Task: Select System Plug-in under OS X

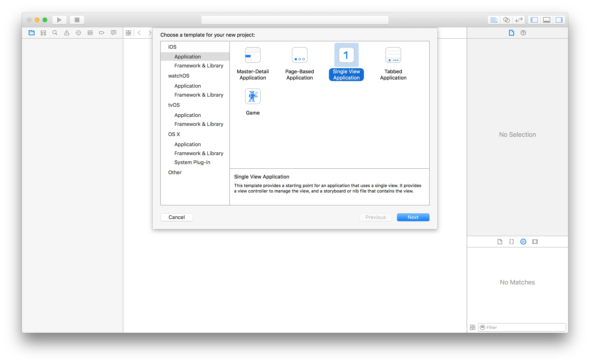Action: click(x=192, y=162)
